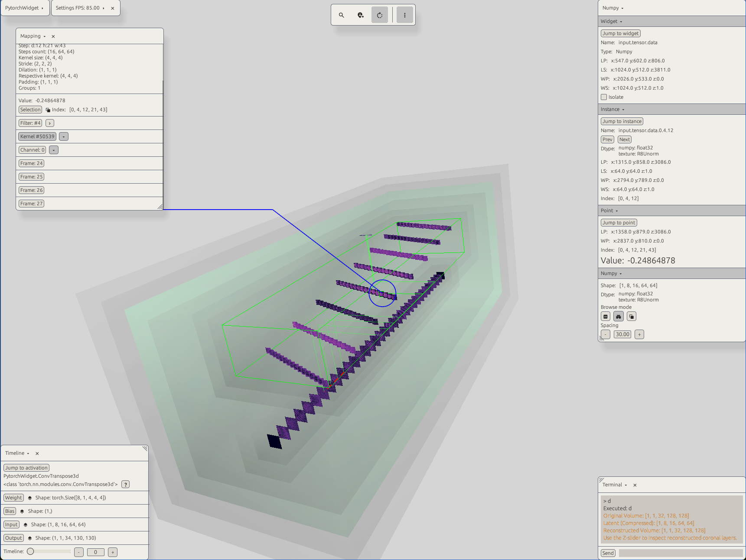The image size is (746, 560).
Task: Click the magnifier search icon in top toolbar
Action: tap(342, 15)
